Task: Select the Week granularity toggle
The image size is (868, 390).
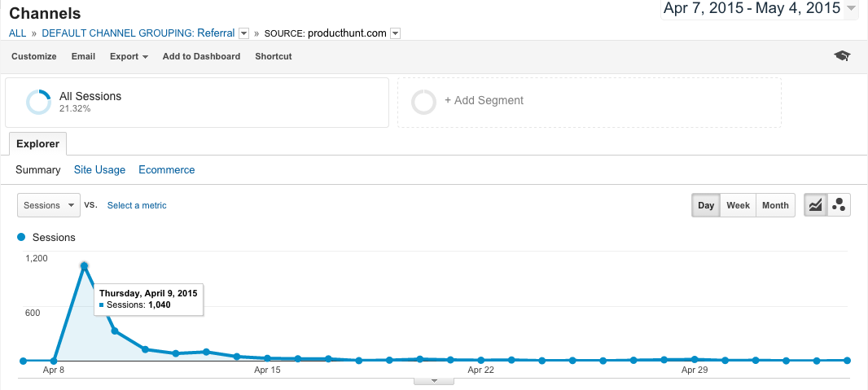Action: pos(738,205)
